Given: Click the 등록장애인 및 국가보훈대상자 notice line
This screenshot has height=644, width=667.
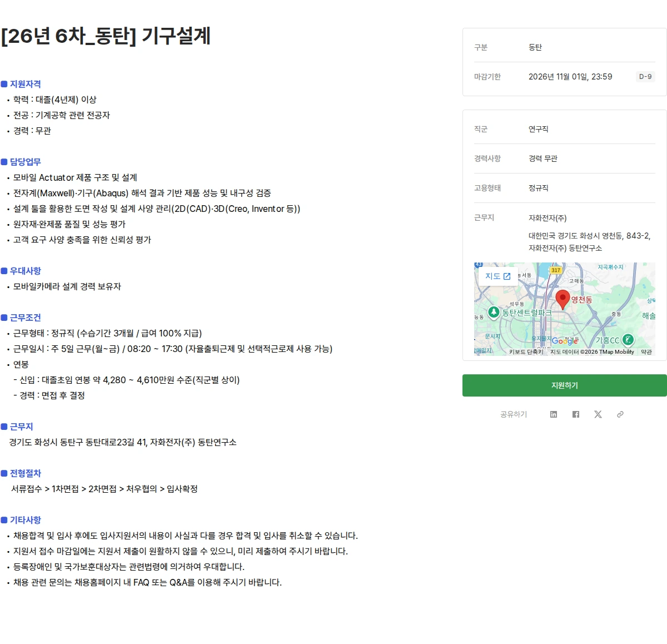Looking at the screenshot, I should 129,567.
